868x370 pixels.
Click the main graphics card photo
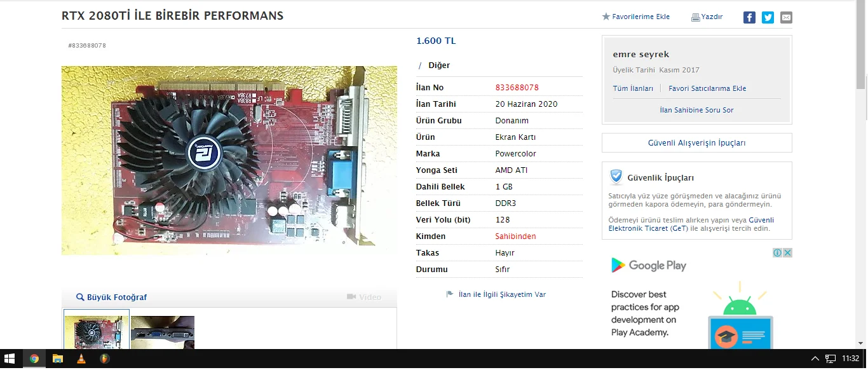[x=229, y=161]
